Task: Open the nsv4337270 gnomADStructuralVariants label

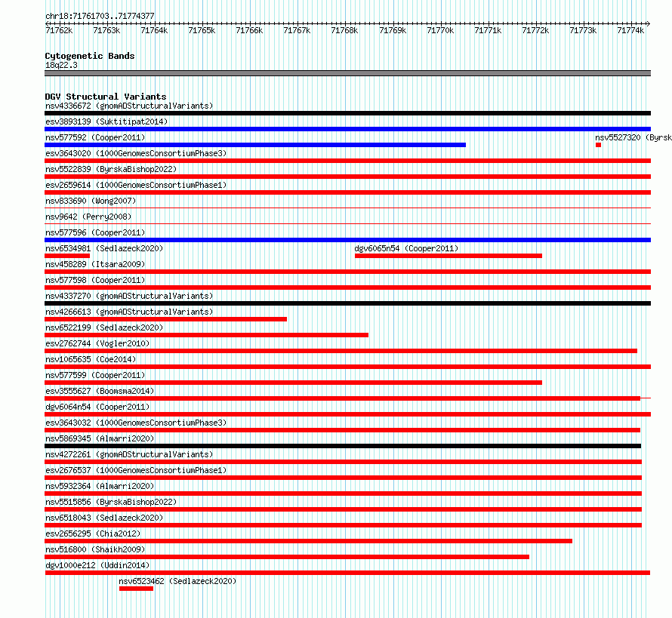Action: (129, 296)
